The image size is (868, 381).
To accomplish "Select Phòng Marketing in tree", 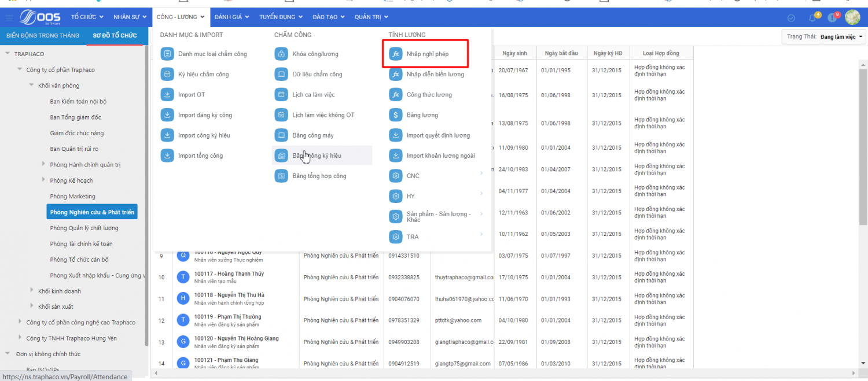I will click(x=73, y=197).
